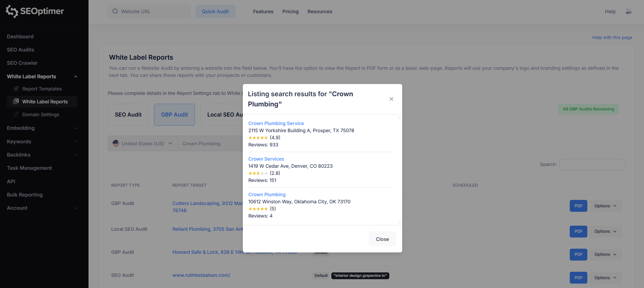Open Options dropdown for Howard Safe & Lock row

click(x=605, y=254)
